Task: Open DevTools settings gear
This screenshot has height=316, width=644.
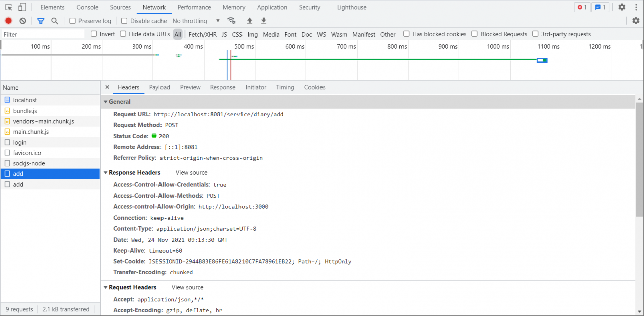Action: click(x=622, y=7)
